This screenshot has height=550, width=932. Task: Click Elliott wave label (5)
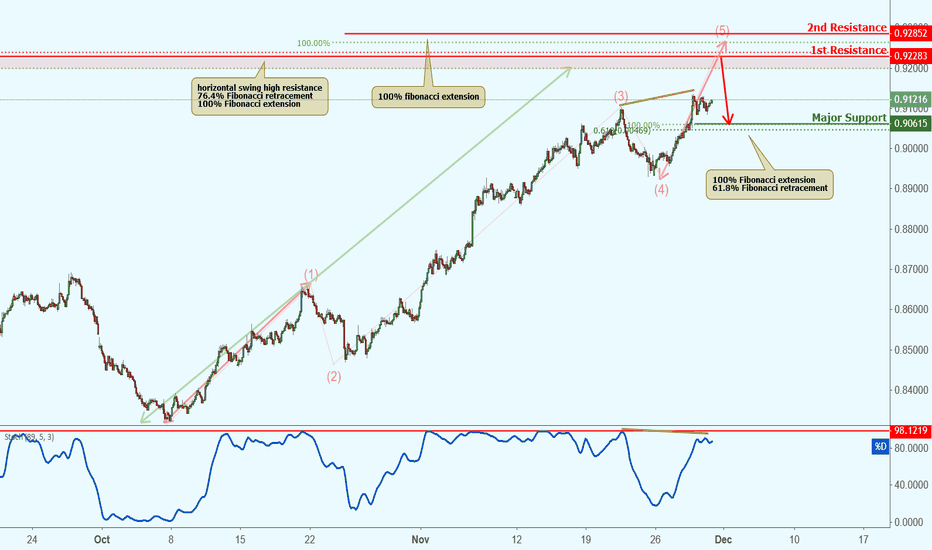[722, 30]
